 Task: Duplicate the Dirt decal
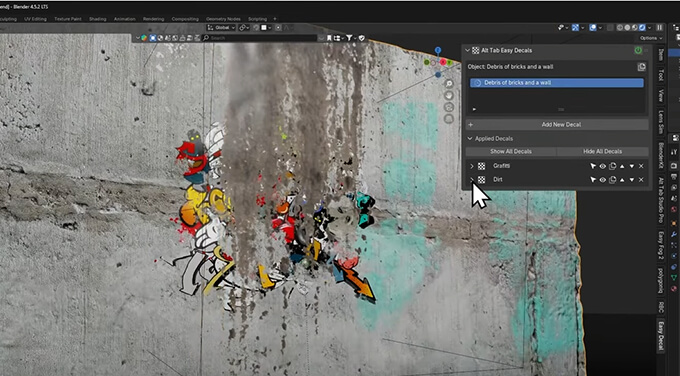click(612, 180)
